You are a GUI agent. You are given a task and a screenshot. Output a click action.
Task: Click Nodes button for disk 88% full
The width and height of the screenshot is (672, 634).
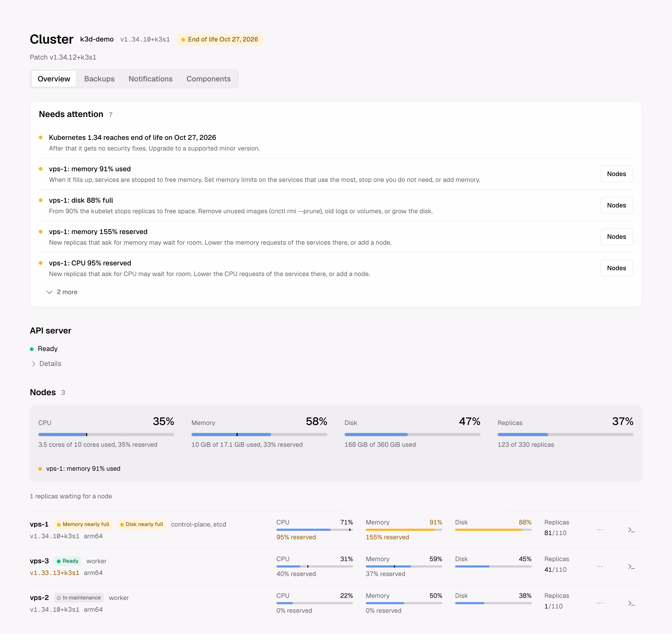[x=616, y=205]
